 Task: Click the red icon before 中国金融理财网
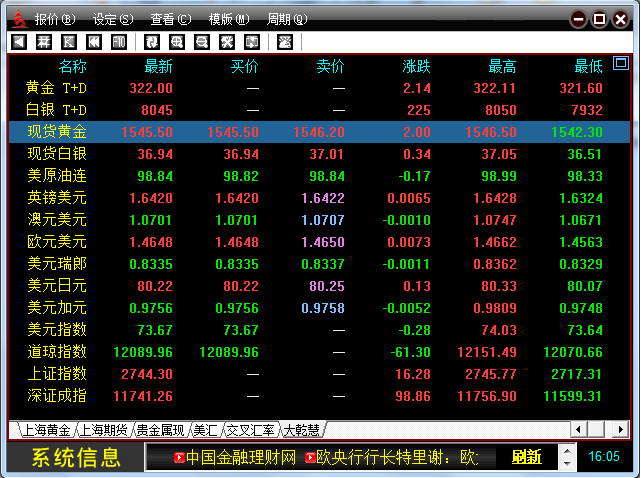pos(179,457)
